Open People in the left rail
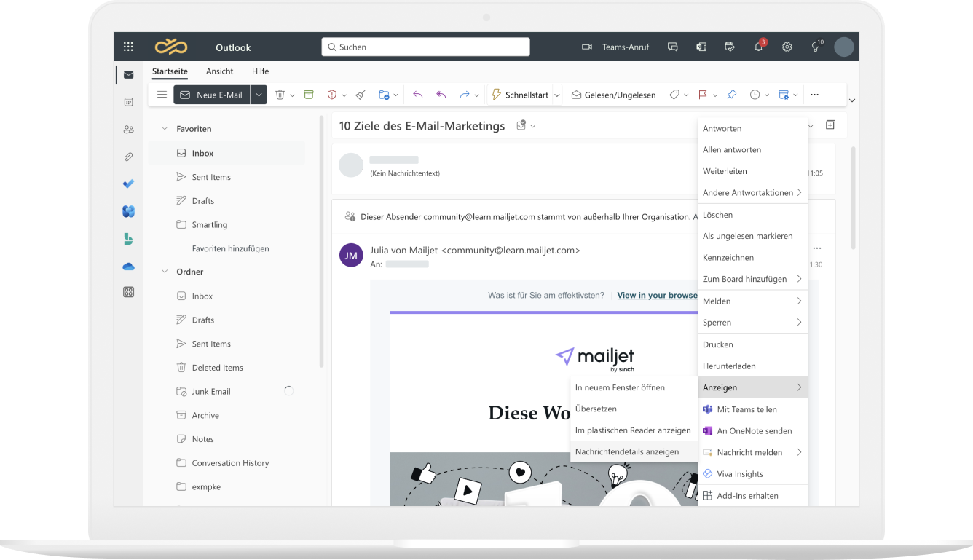The image size is (973, 560). [x=128, y=130]
